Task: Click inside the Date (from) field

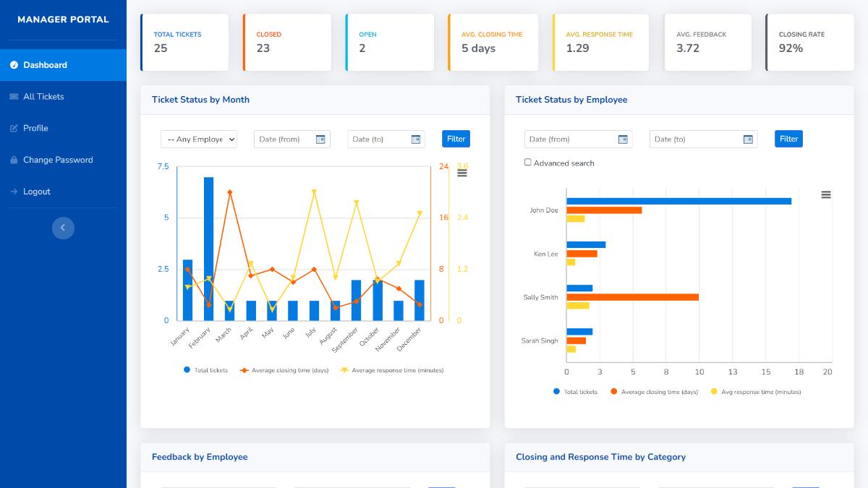Action: [286, 139]
